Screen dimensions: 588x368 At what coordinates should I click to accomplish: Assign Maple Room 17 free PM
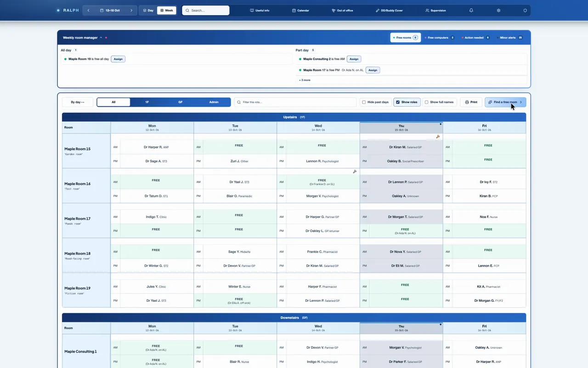tap(373, 70)
